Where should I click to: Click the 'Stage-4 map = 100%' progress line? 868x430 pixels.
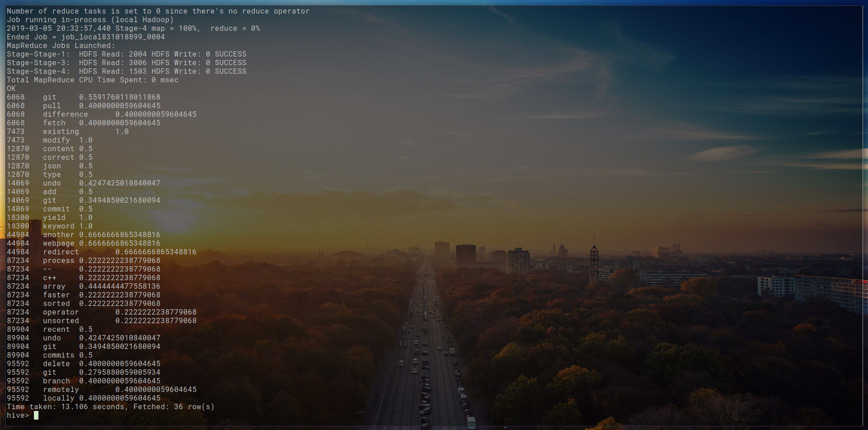pyautogui.click(x=133, y=28)
